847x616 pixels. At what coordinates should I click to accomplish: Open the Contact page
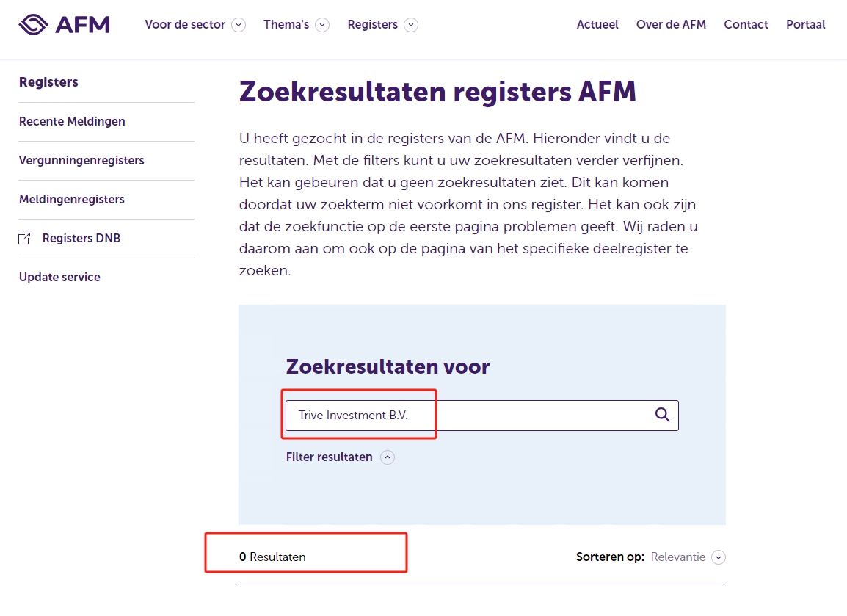pos(746,25)
